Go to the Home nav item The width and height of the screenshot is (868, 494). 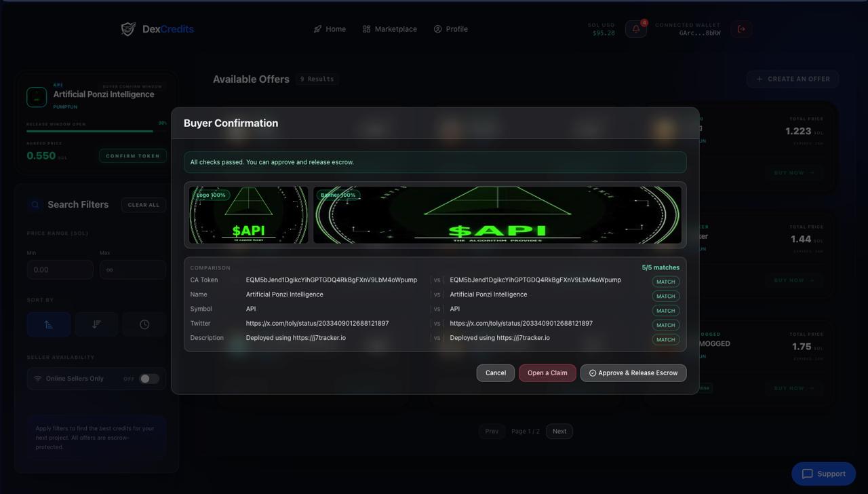(330, 29)
